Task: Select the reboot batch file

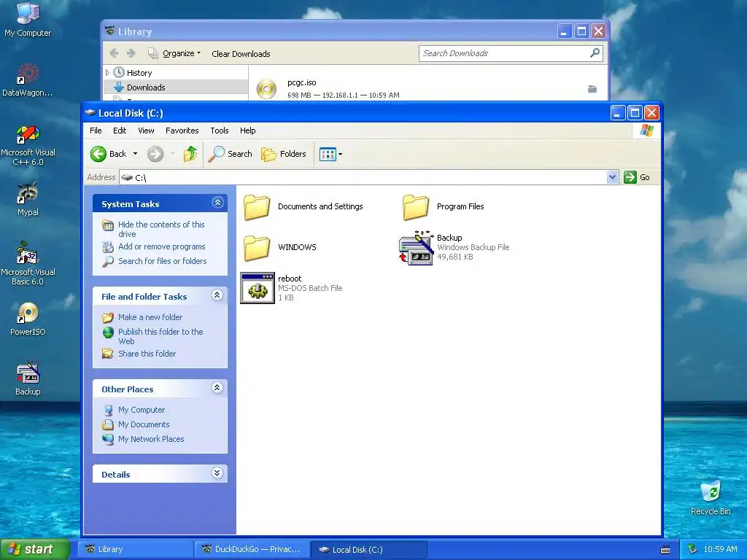Action: [x=291, y=288]
